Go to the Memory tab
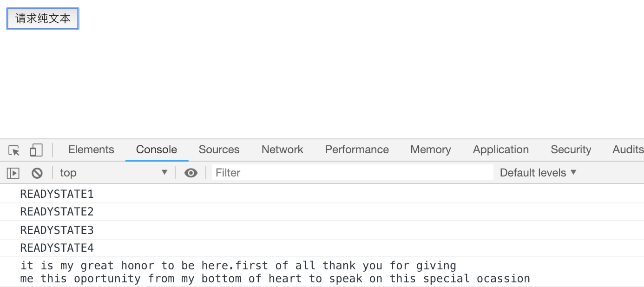644x287 pixels. pyautogui.click(x=430, y=150)
